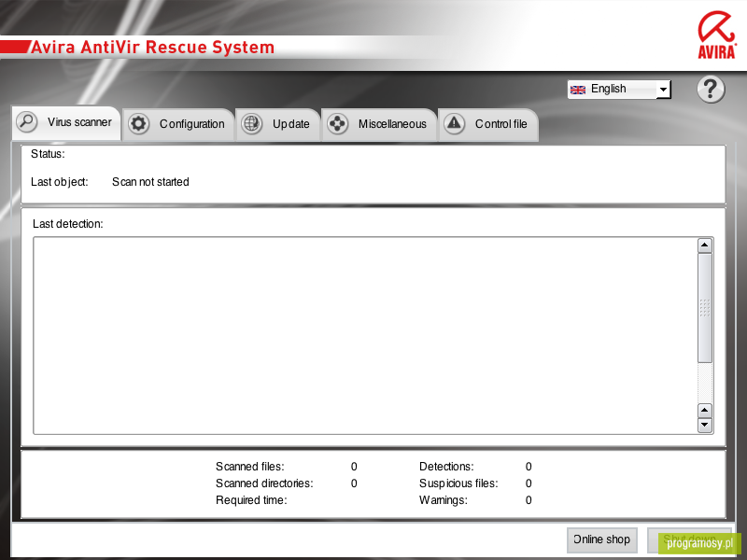Viewport: 747px width, 560px height.
Task: Click the Configuration gear icon
Action: point(138,124)
